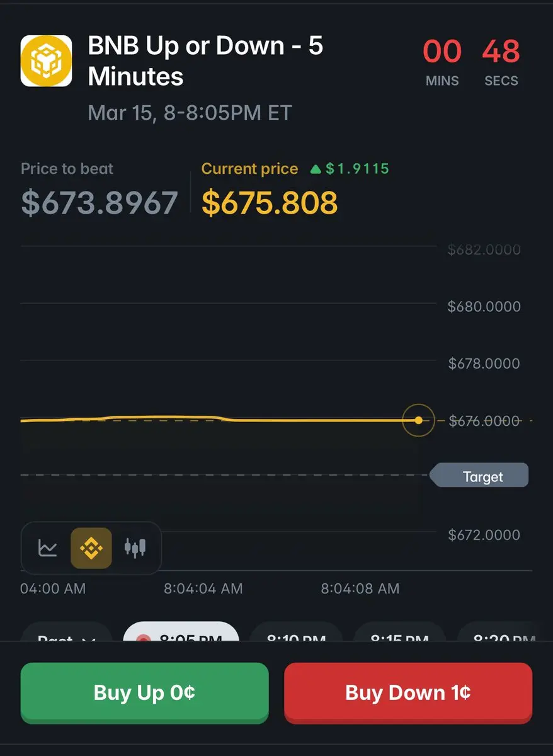The image size is (553, 756).
Task: Click the BNB Up or Down title
Action: 205,61
